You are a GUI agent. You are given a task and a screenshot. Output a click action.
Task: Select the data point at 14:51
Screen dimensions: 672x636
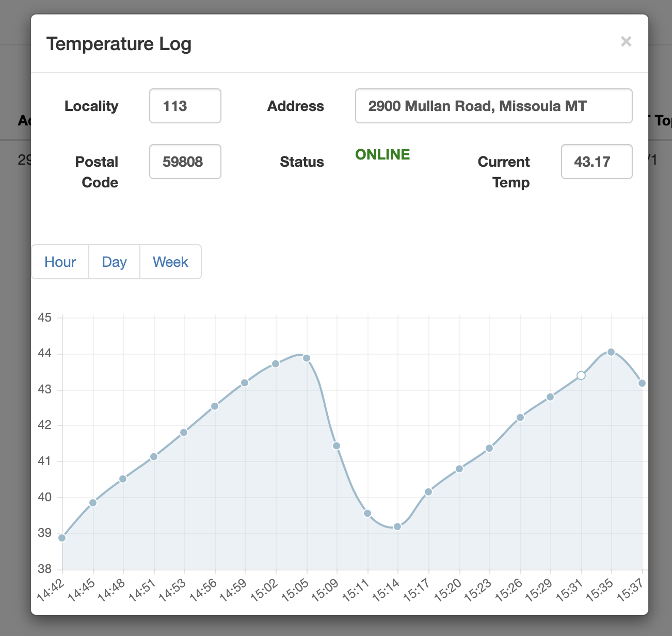click(154, 457)
